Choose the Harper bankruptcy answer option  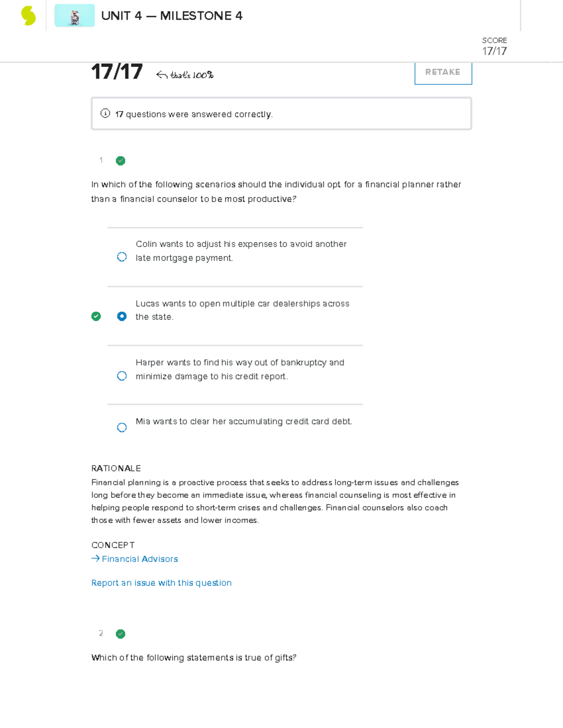coord(122,376)
